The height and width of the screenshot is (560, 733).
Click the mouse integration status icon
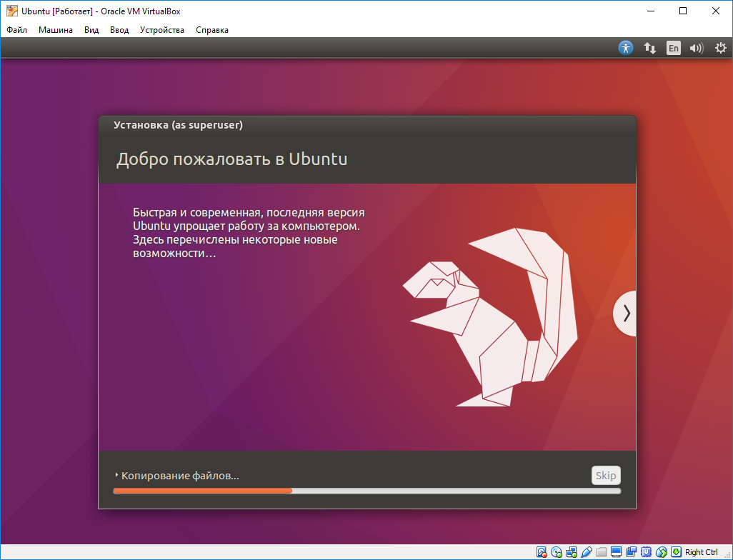tap(661, 552)
